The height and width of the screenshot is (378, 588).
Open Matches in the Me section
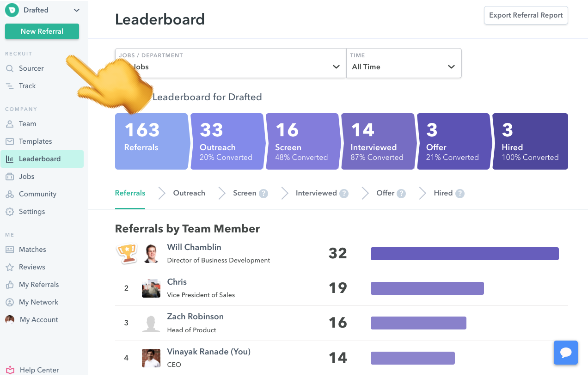32,250
